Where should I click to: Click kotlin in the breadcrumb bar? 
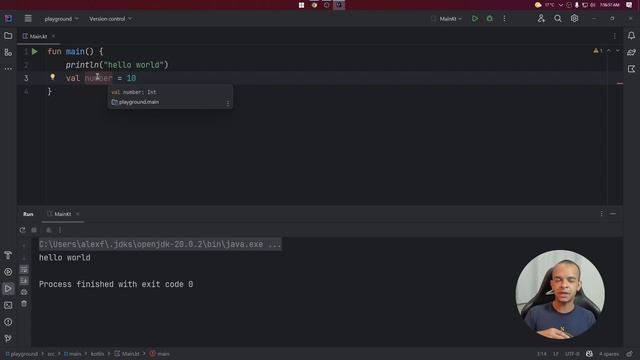[97, 354]
